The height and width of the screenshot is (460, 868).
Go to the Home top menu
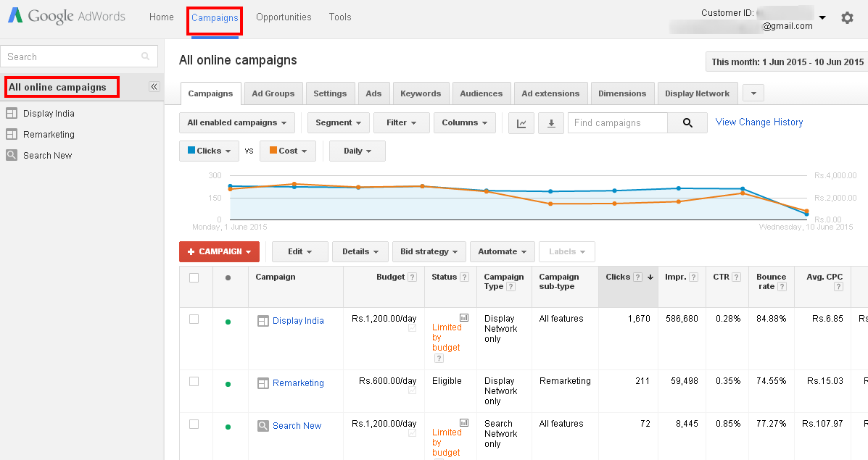point(162,17)
